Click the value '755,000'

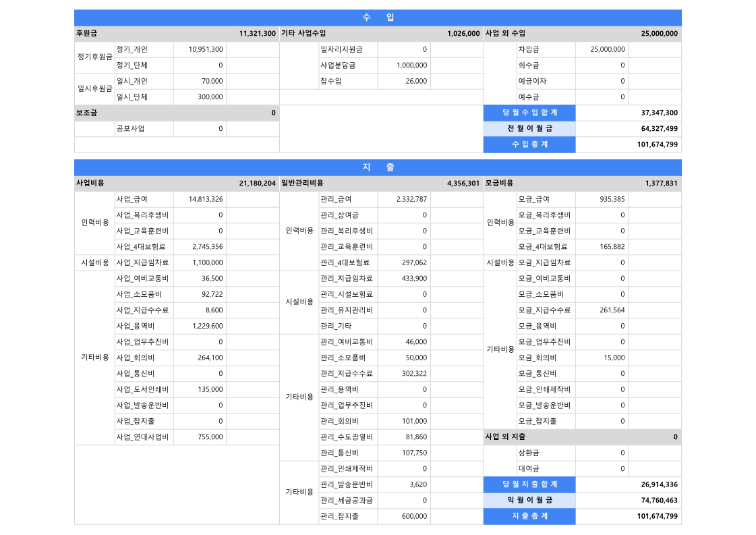[x=210, y=437]
